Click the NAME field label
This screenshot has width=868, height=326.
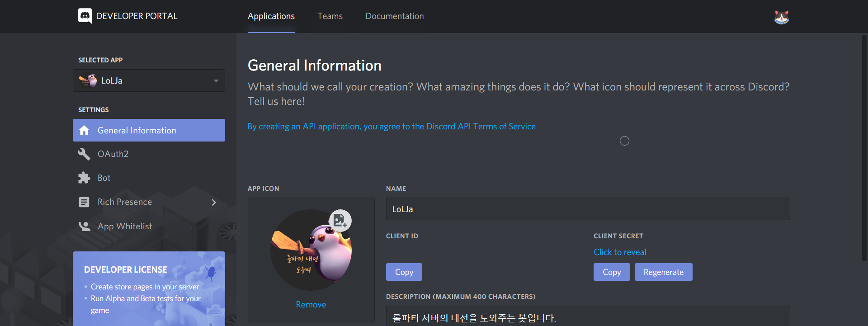coord(396,189)
